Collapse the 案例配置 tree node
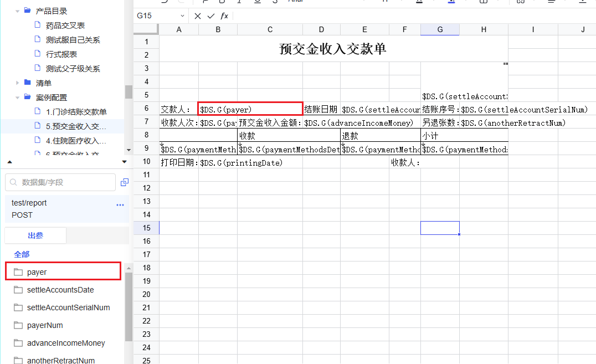 coord(18,98)
